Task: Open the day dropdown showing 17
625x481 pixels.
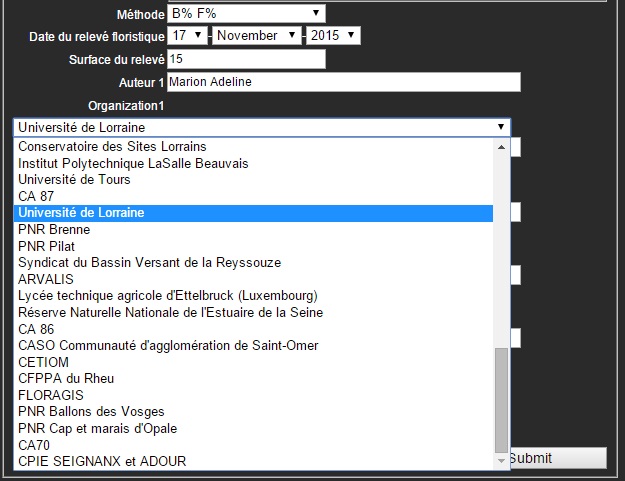Action: tap(187, 36)
